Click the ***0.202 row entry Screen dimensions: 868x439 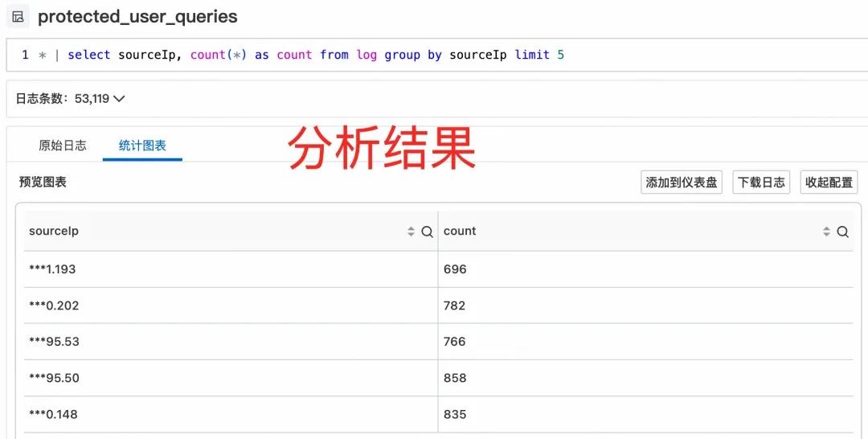tap(54, 306)
